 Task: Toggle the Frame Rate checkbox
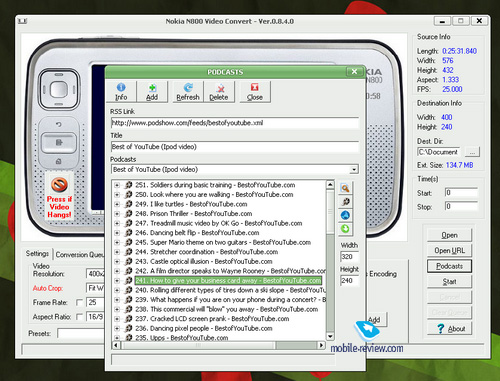pyautogui.click(x=79, y=302)
